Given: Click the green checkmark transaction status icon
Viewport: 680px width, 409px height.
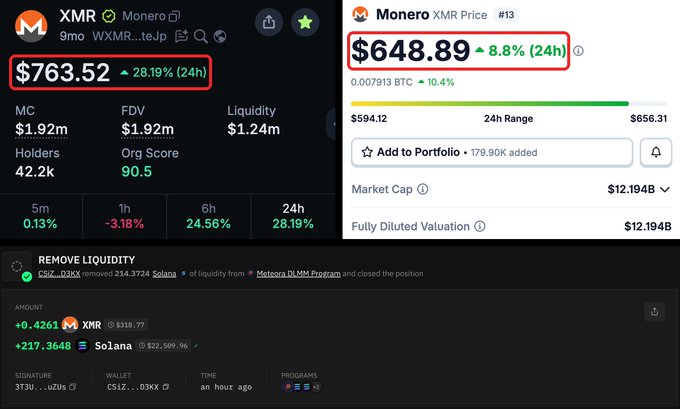Looking at the screenshot, I should [x=27, y=277].
